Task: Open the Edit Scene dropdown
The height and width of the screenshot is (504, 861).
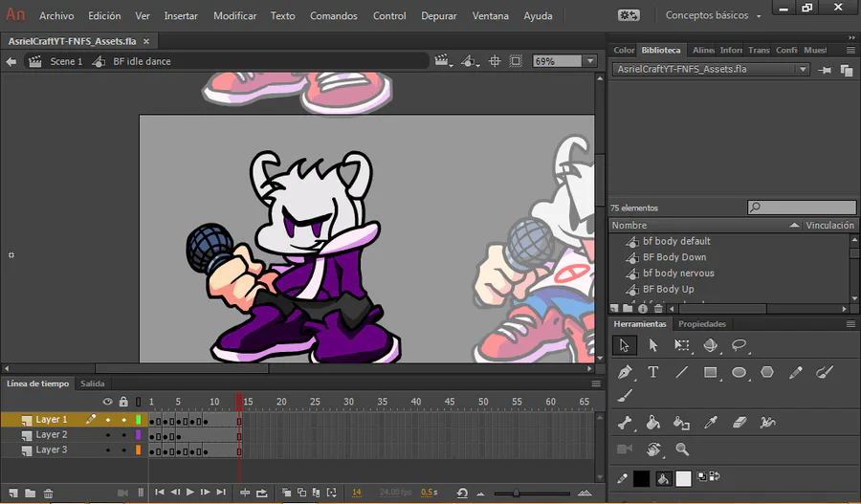Action: coord(443,61)
